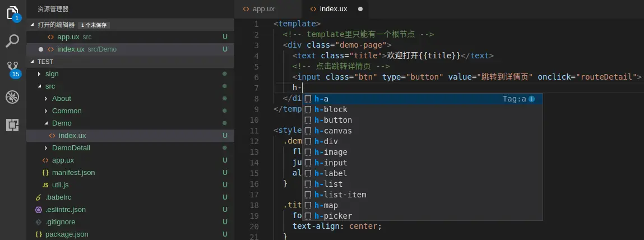
Task: Click the h-canvas suggestion icon
Action: tap(308, 131)
